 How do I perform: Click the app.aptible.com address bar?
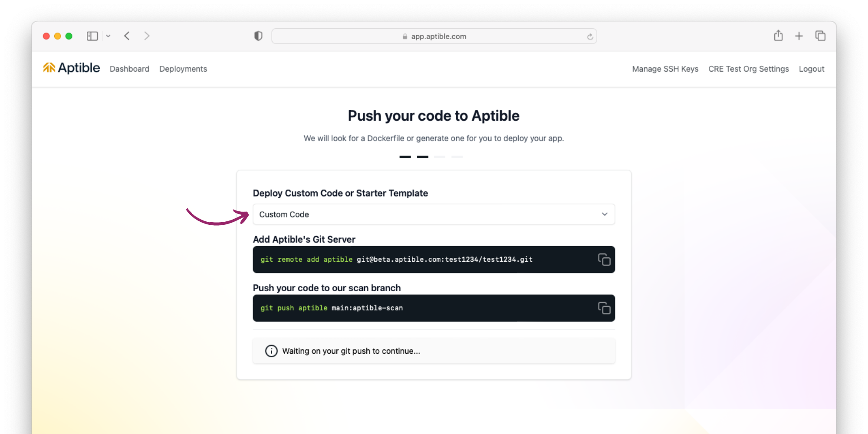434,36
